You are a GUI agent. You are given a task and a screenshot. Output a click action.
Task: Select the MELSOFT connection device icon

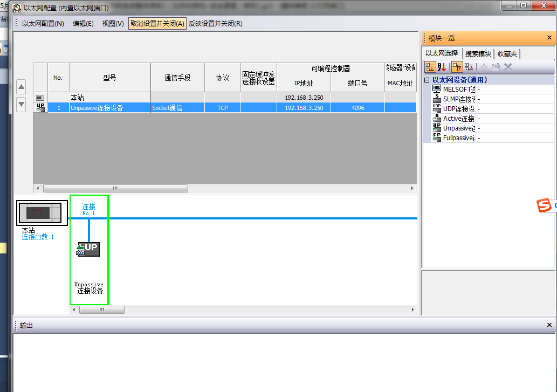pos(437,89)
